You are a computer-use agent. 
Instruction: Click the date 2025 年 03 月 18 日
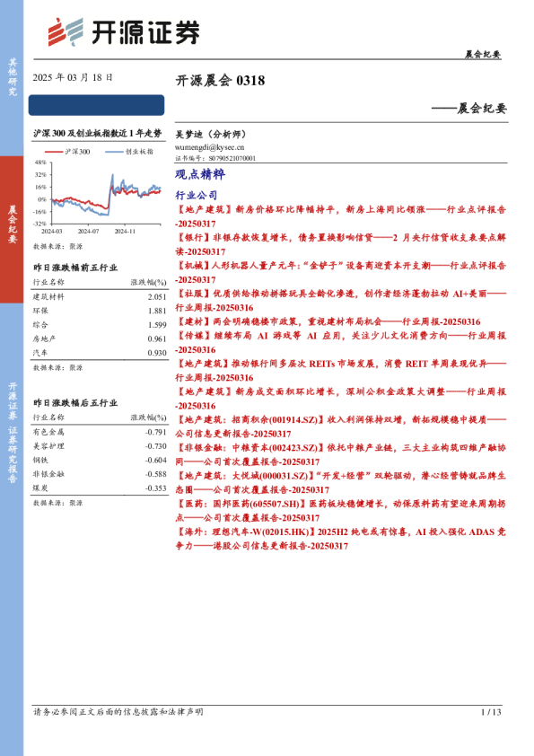point(73,77)
